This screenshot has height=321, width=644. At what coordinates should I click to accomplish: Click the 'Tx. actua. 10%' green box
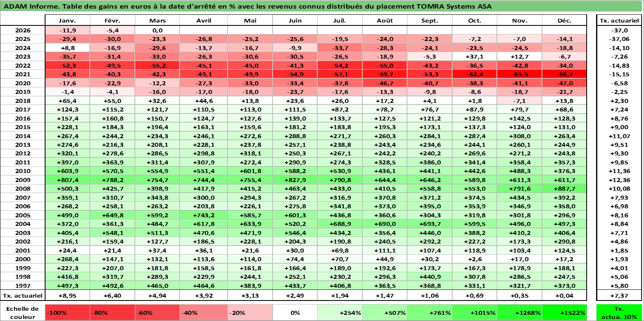point(619,312)
